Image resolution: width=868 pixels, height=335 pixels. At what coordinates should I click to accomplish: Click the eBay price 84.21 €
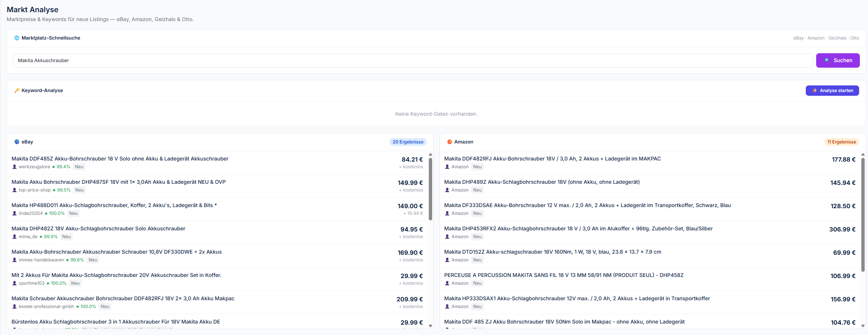pos(412,159)
